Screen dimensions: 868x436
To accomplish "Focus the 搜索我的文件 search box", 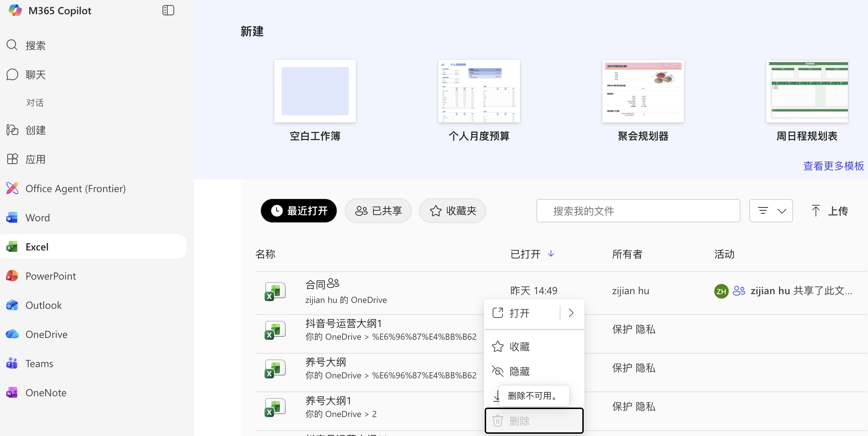I will pyautogui.click(x=638, y=211).
